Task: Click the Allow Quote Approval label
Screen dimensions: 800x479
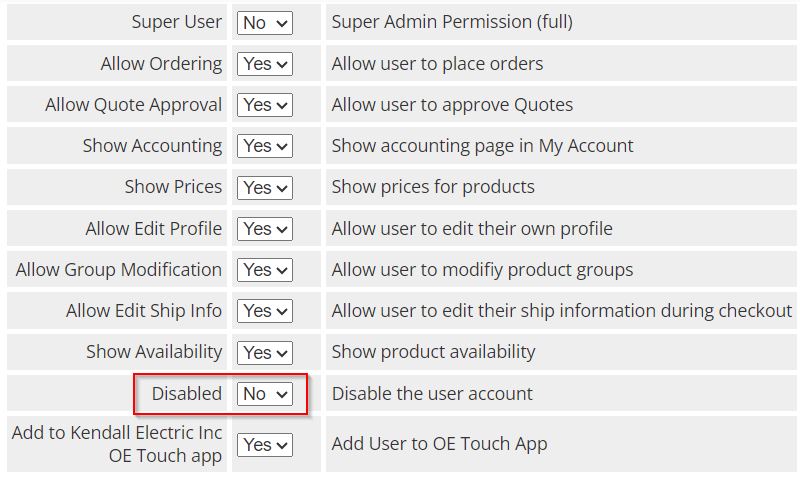Action: click(133, 105)
